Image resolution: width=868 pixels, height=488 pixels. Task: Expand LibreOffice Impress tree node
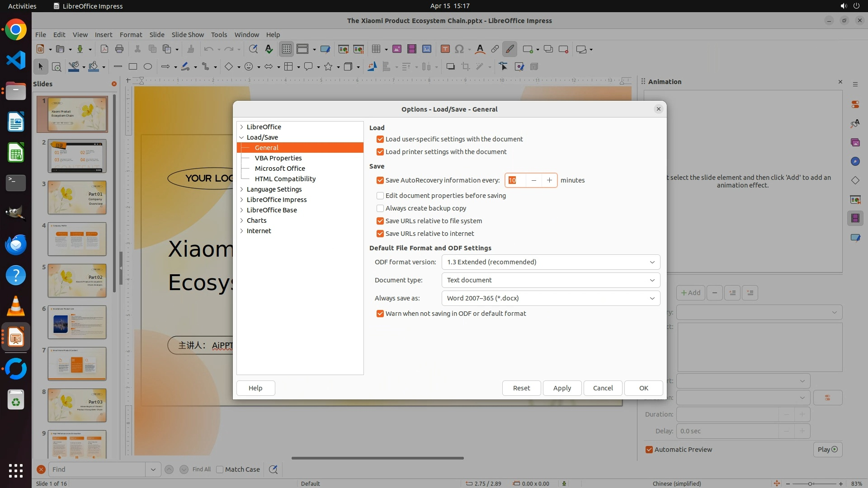point(242,200)
